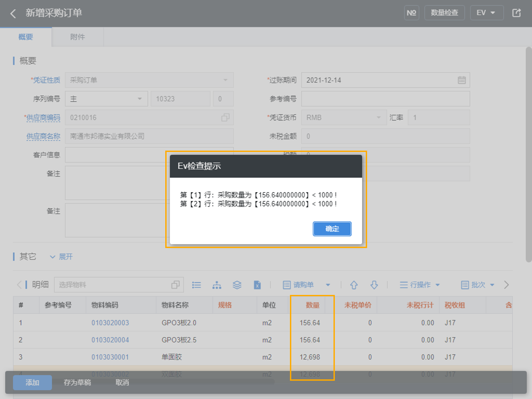Move row down with the down arrow icon
This screenshot has height=399, width=532.
tap(374, 285)
